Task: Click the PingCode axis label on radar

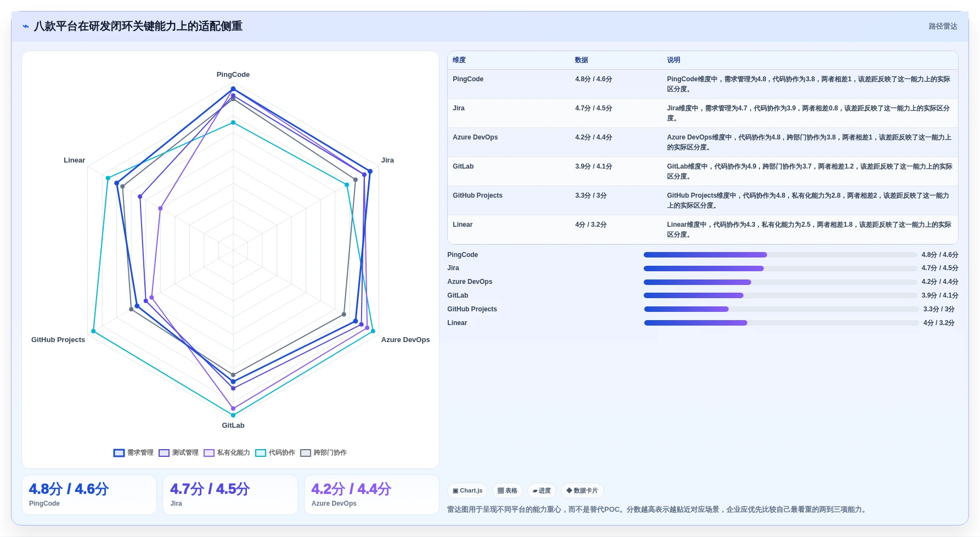Action: click(x=233, y=75)
